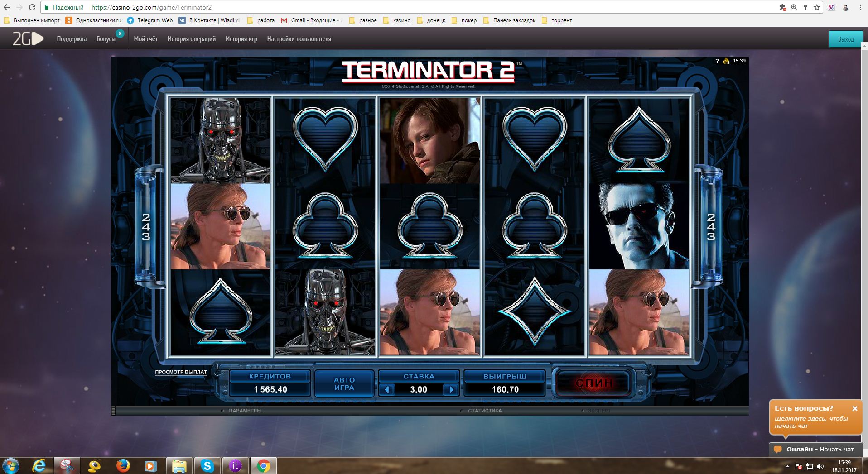Click the browser address bar URL
The width and height of the screenshot is (868, 474).
tap(151, 7)
